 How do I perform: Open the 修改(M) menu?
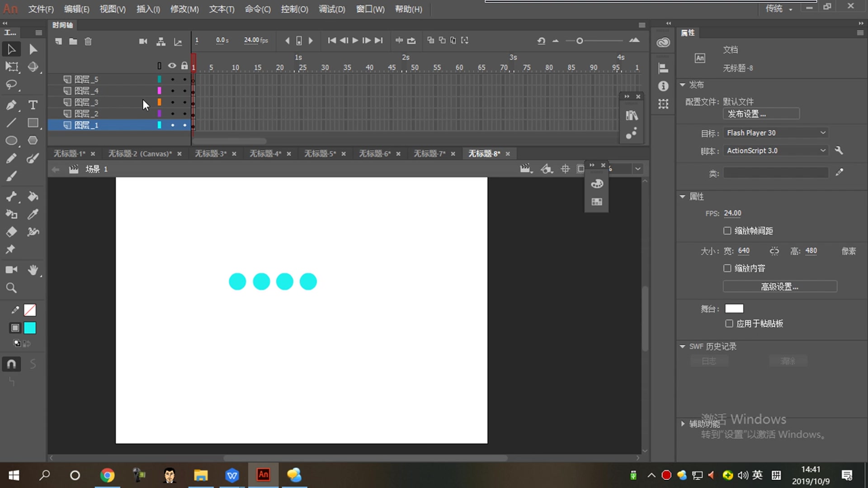point(184,9)
